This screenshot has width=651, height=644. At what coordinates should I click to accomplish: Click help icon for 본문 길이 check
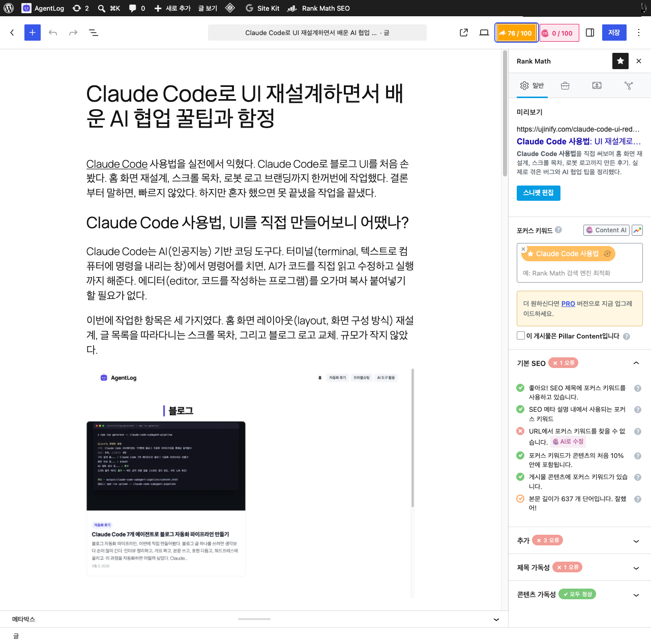pyautogui.click(x=638, y=499)
